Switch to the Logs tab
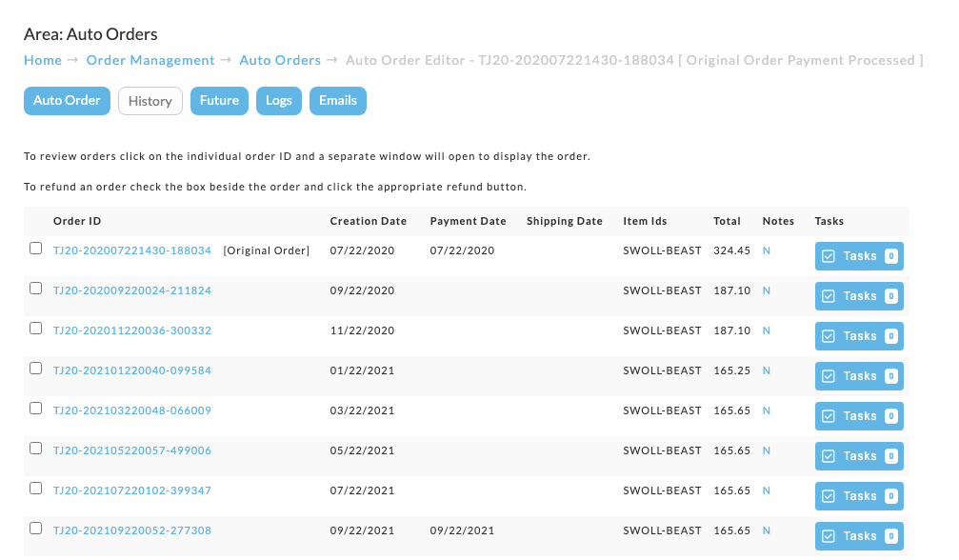959x560 pixels. pos(278,101)
